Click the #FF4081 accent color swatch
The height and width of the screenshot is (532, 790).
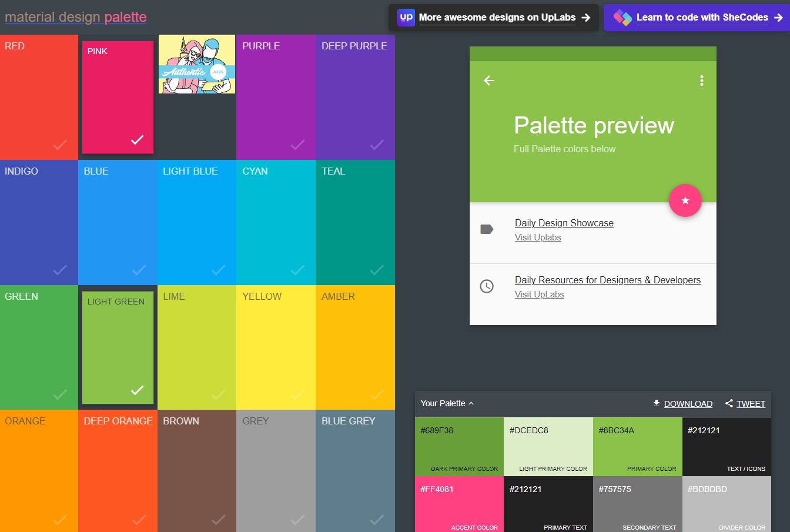(459, 504)
